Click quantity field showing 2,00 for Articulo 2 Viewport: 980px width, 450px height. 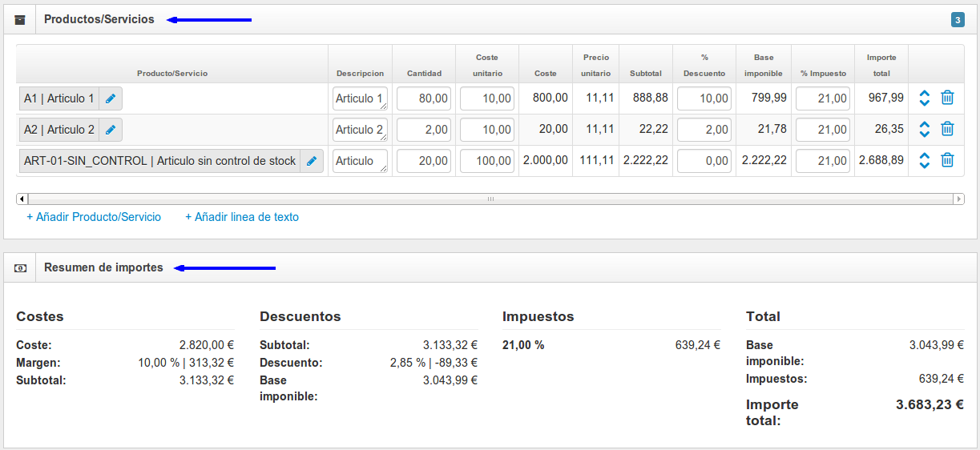(424, 130)
